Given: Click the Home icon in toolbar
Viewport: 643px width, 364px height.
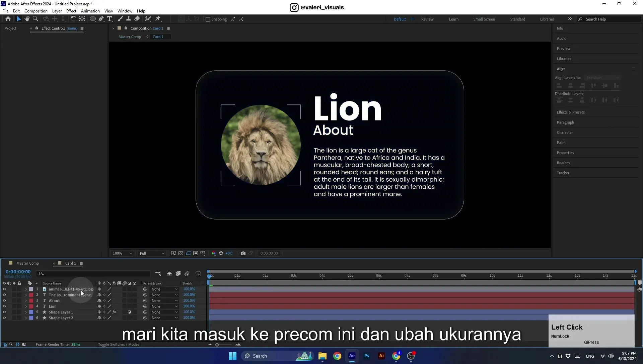Looking at the screenshot, I should (8, 19).
